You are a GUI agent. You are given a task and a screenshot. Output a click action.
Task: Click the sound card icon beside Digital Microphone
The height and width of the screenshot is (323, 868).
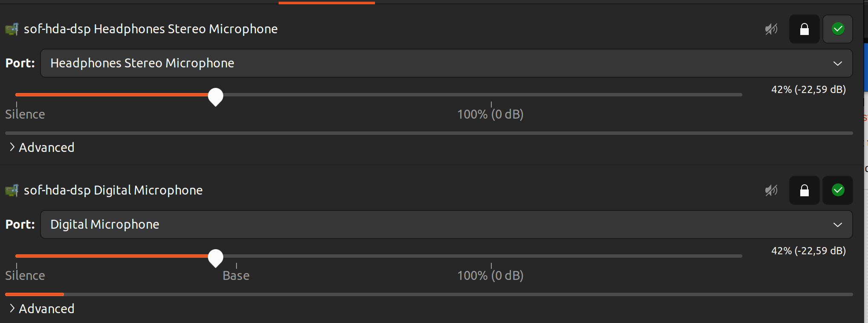click(x=12, y=190)
